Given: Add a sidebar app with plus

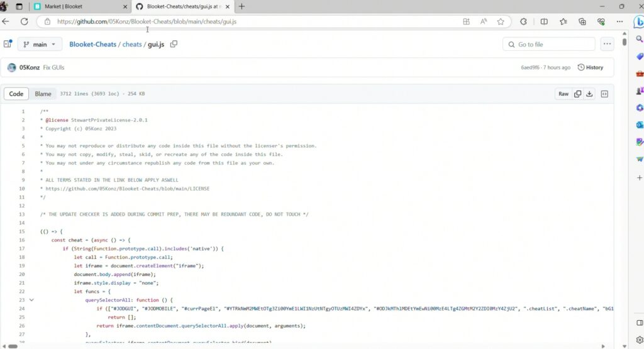Looking at the screenshot, I should [x=640, y=178].
